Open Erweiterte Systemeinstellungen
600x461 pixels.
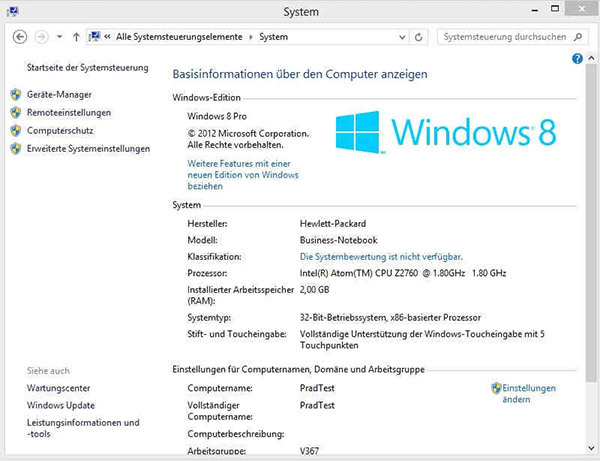click(88, 148)
